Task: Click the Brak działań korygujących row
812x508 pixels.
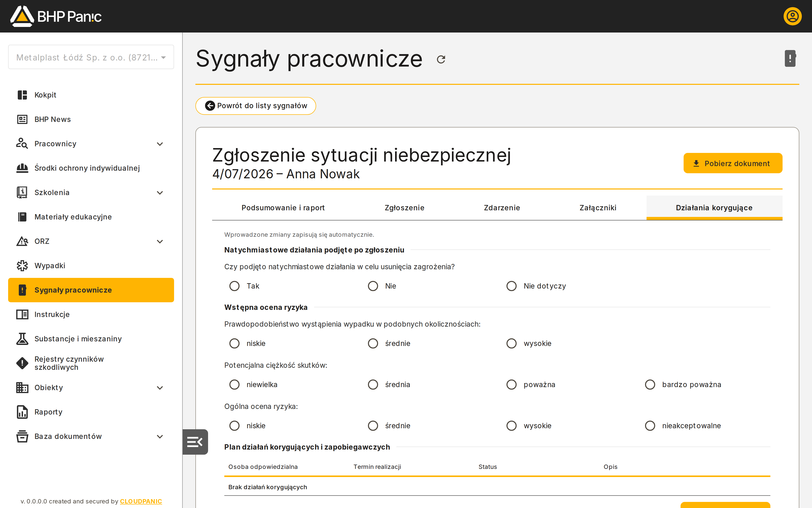Action: (x=497, y=487)
